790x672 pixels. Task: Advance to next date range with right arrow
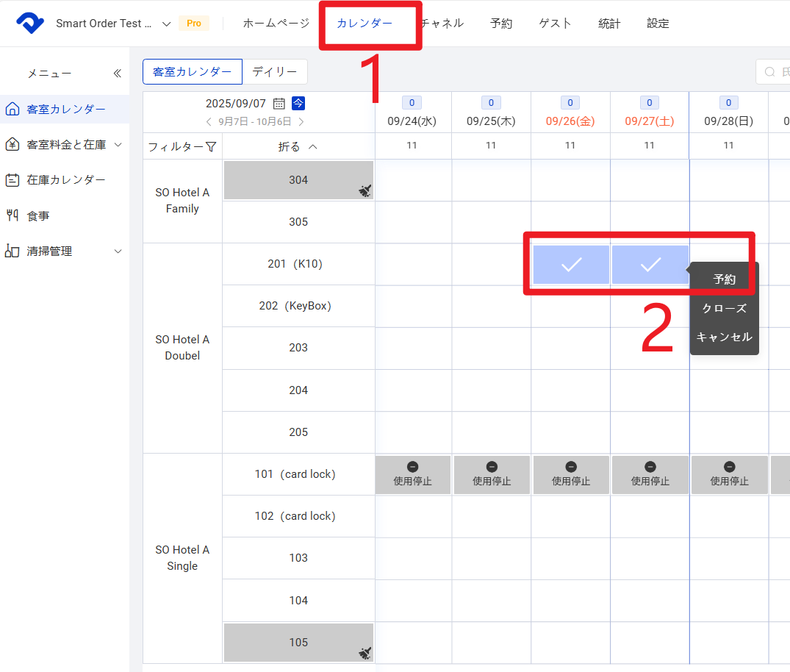pyautogui.click(x=301, y=122)
